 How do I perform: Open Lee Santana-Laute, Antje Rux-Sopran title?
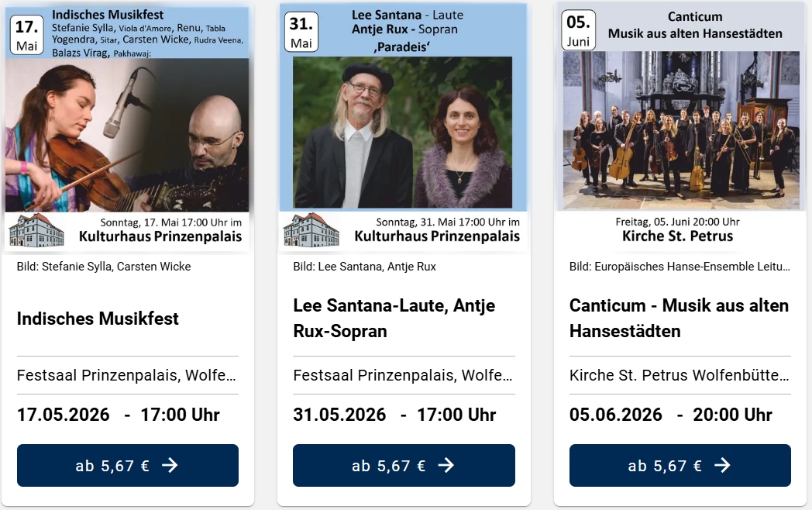394,319
